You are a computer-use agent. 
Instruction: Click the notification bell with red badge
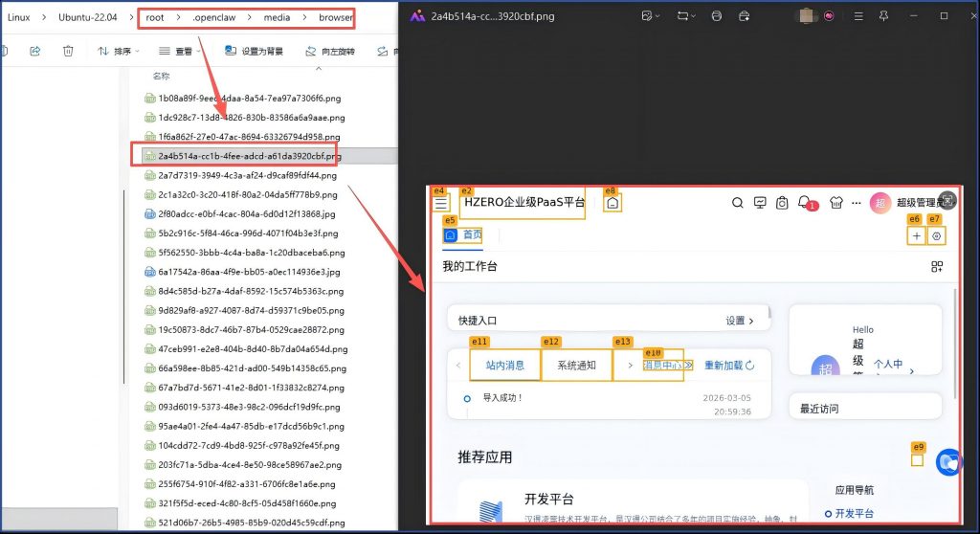805,203
